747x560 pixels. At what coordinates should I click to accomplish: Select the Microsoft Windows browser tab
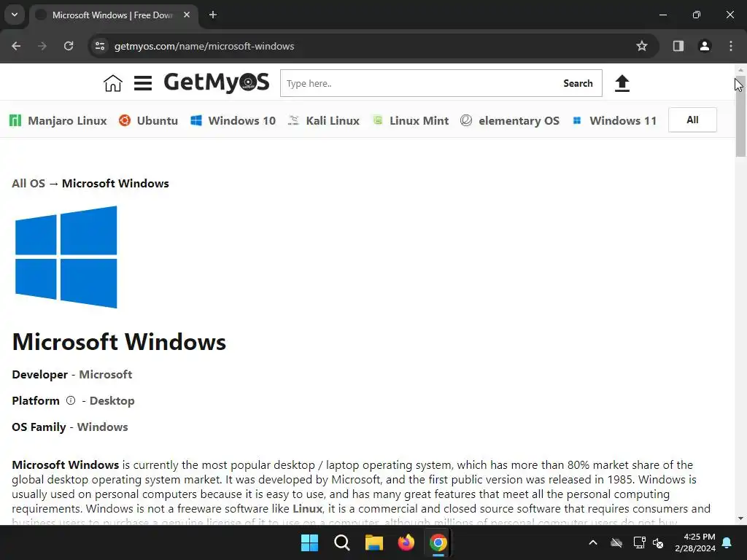[112, 15]
